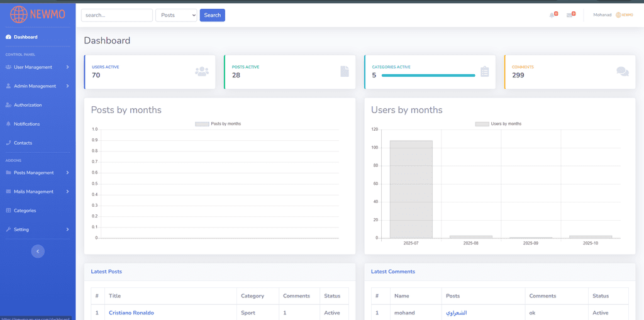Focus the search text input field
The width and height of the screenshot is (644, 320).
[117, 15]
